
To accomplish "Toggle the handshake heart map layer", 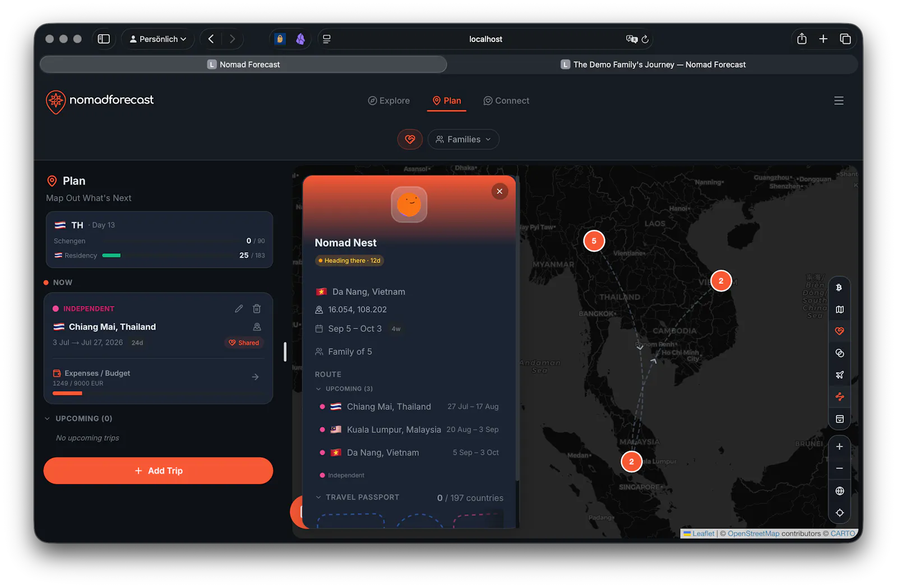I will tap(839, 331).
